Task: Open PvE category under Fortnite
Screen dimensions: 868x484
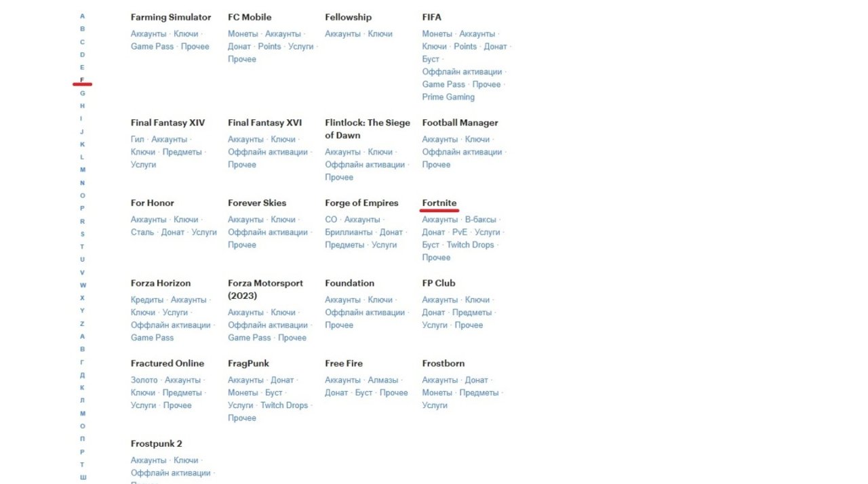Action: (x=460, y=232)
